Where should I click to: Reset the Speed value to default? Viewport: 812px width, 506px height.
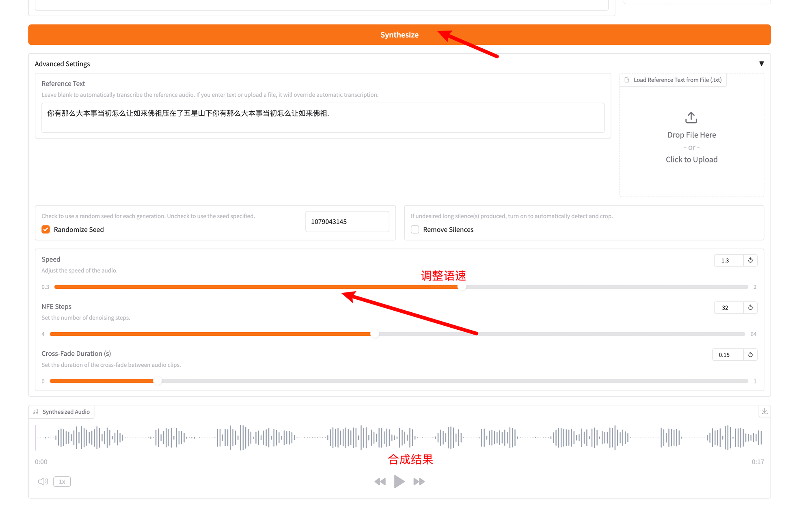(750, 260)
